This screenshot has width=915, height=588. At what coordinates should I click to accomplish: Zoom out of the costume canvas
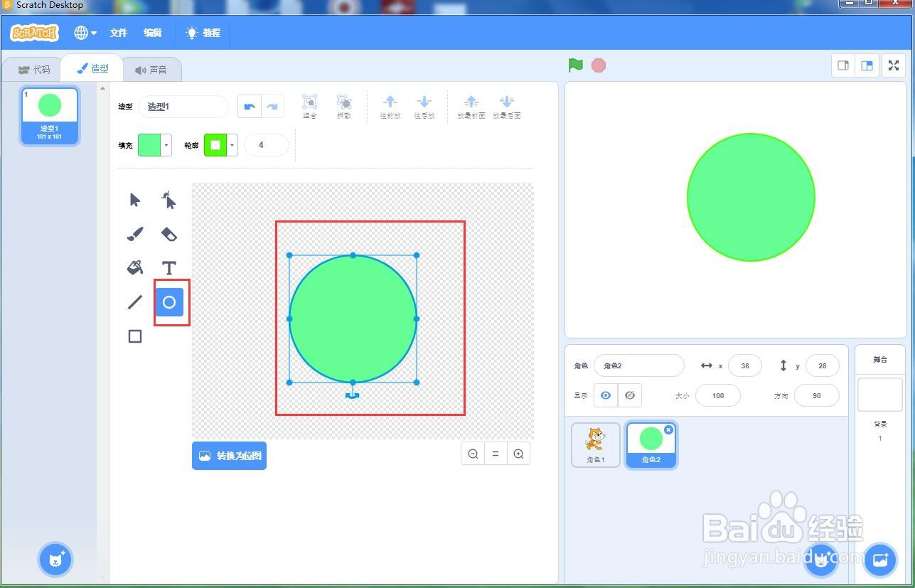coord(473,454)
